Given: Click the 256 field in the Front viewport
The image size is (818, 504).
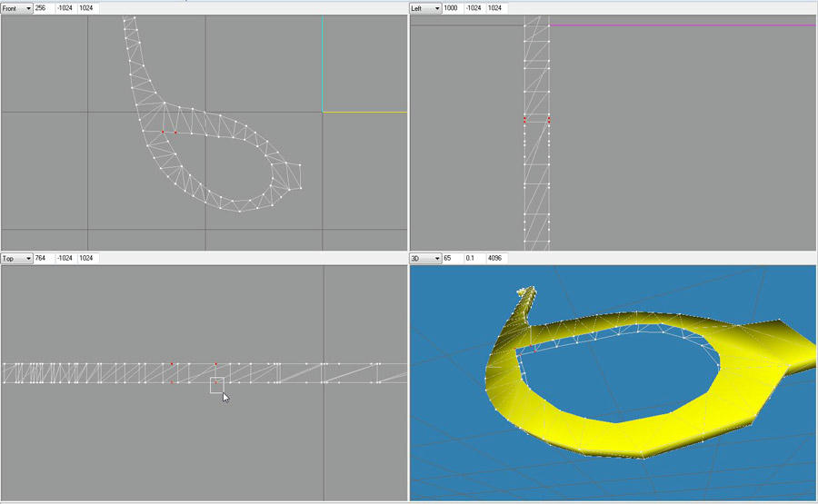Looking at the screenshot, I should pos(44,8).
